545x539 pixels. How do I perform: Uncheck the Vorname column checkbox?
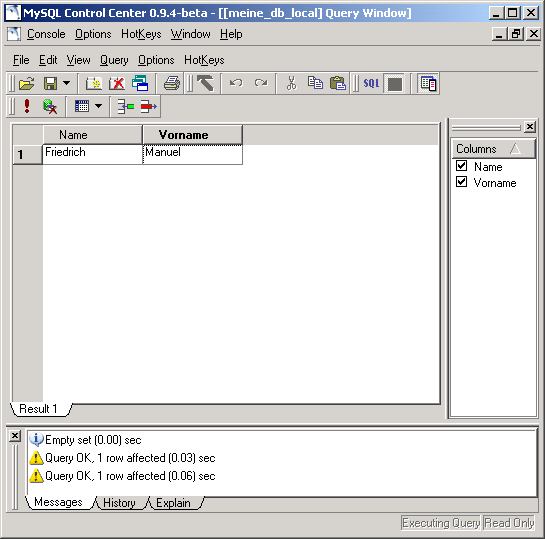coord(462,181)
